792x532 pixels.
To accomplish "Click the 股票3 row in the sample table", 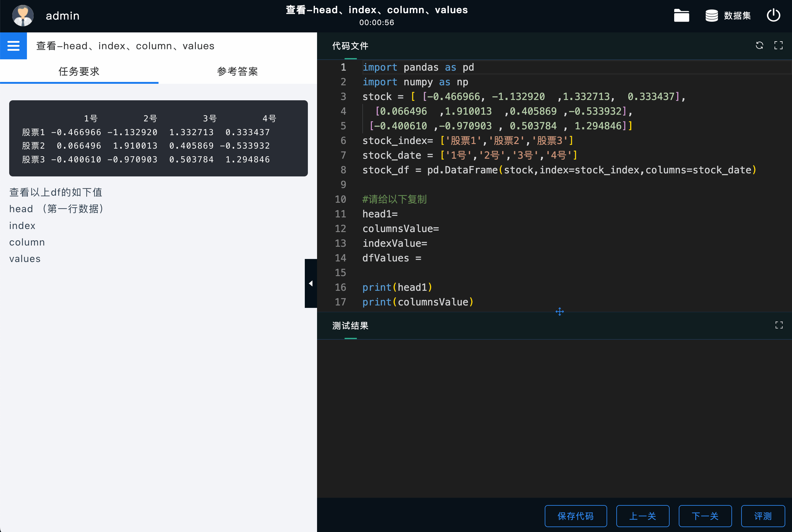I will point(146,160).
